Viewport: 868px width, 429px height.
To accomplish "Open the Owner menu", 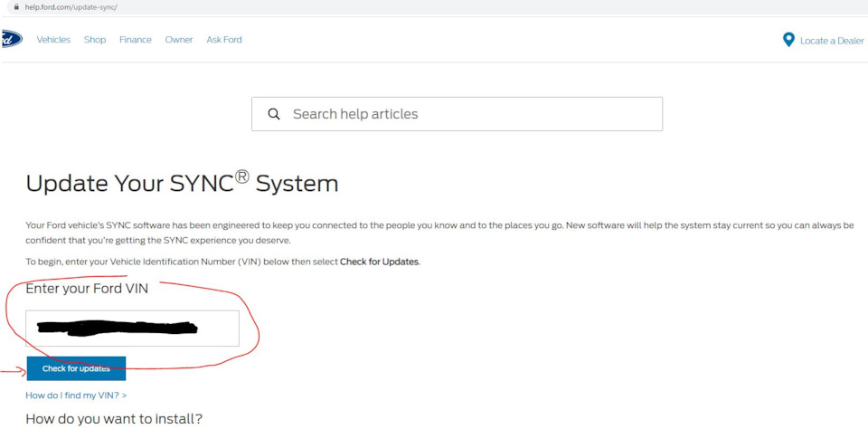I will [x=179, y=40].
